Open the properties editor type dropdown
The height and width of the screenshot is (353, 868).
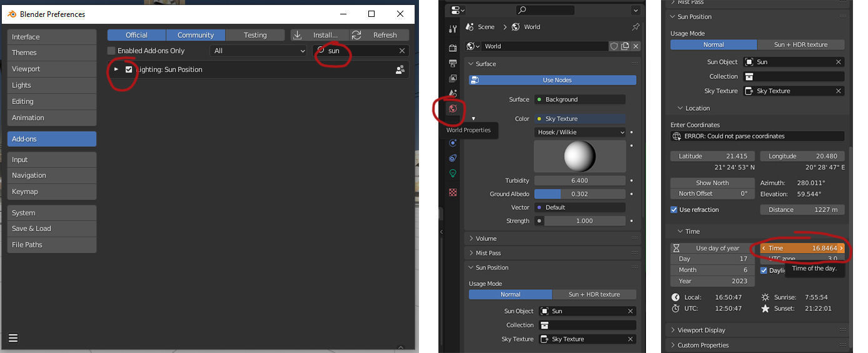pos(457,10)
